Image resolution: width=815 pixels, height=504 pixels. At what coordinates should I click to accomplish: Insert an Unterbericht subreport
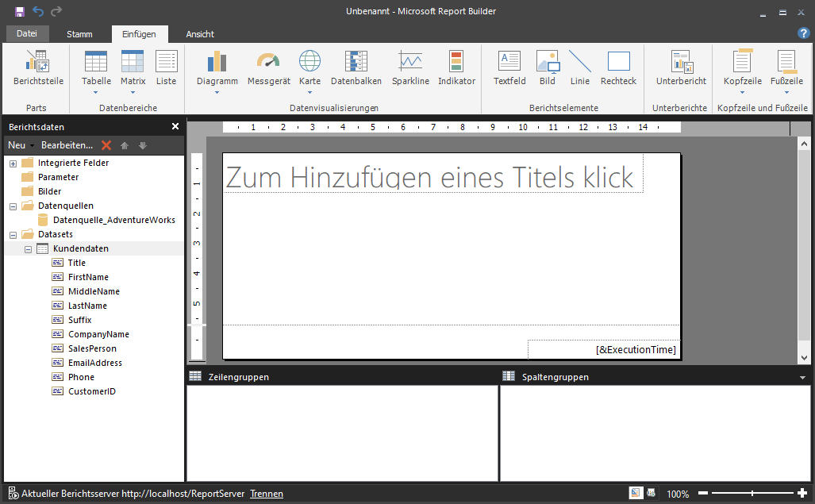click(x=681, y=67)
